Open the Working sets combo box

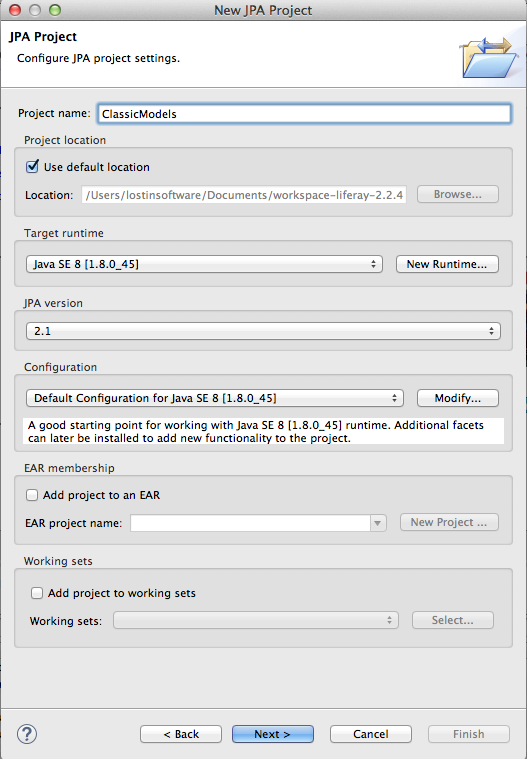256,621
